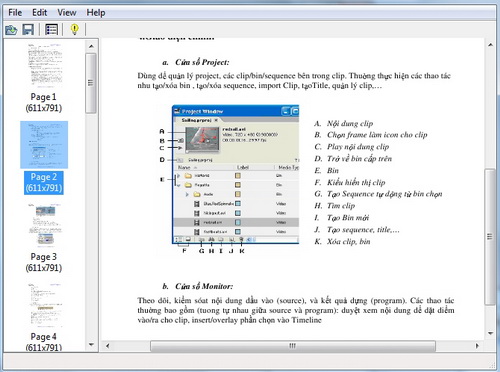The image size is (500, 372).
Task: Click the document vertical scrollbar thumb
Action: [x=490, y=237]
